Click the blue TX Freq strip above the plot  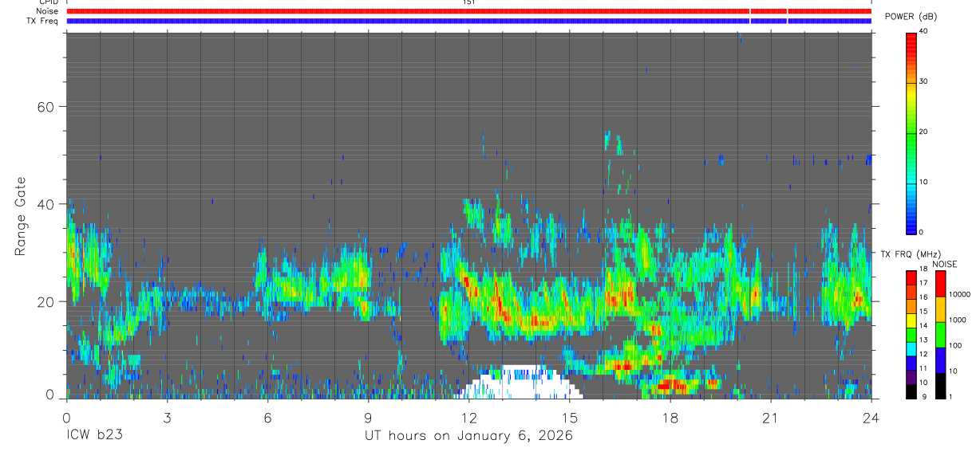click(468, 21)
